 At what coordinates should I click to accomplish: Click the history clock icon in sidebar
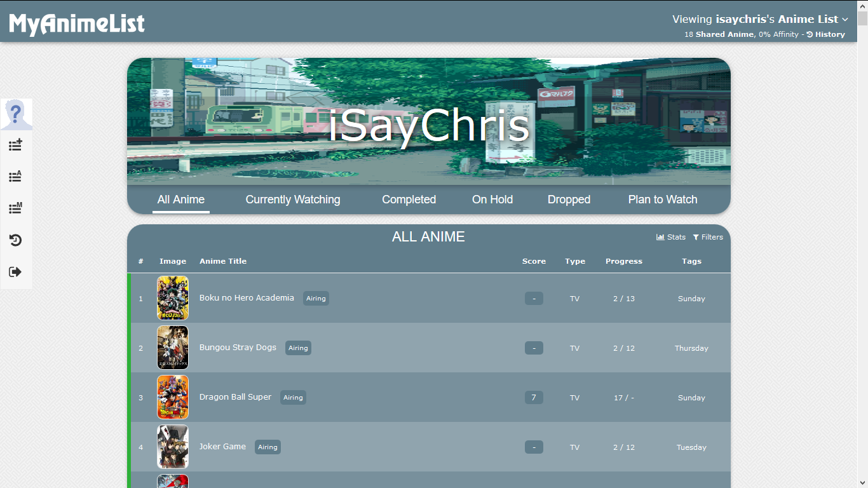tap(16, 240)
